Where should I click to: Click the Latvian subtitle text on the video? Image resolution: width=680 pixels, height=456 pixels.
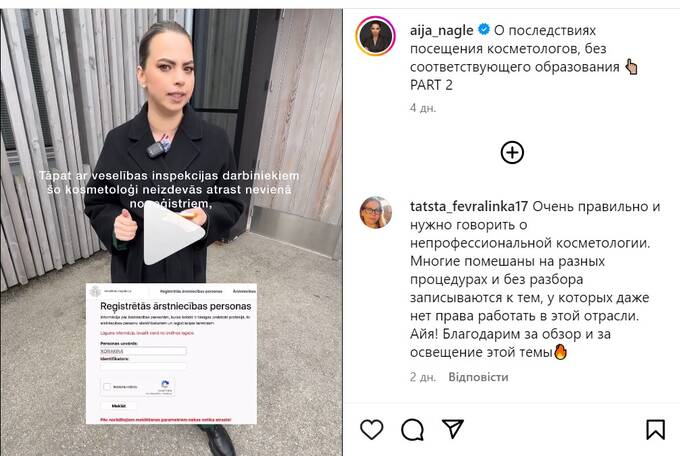pos(169,190)
